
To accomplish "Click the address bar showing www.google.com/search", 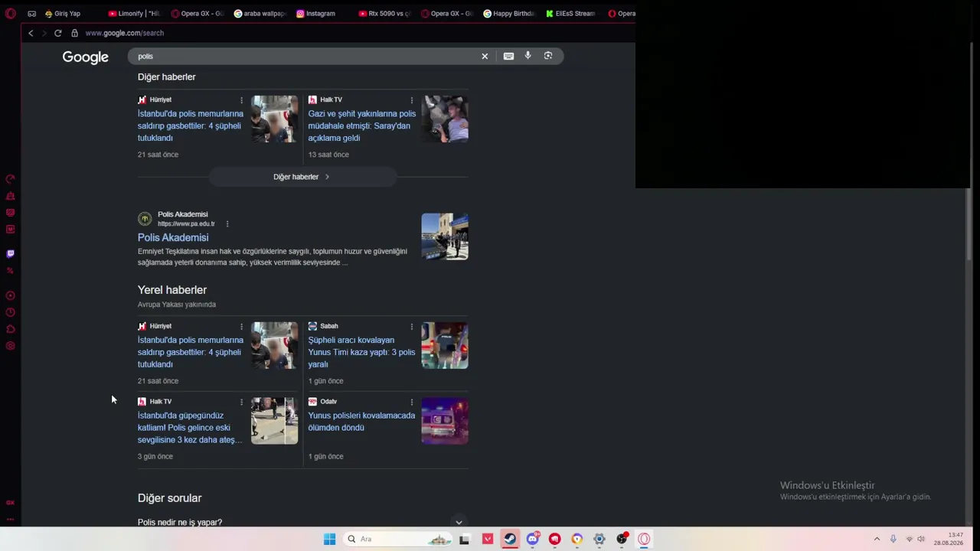I will (125, 33).
